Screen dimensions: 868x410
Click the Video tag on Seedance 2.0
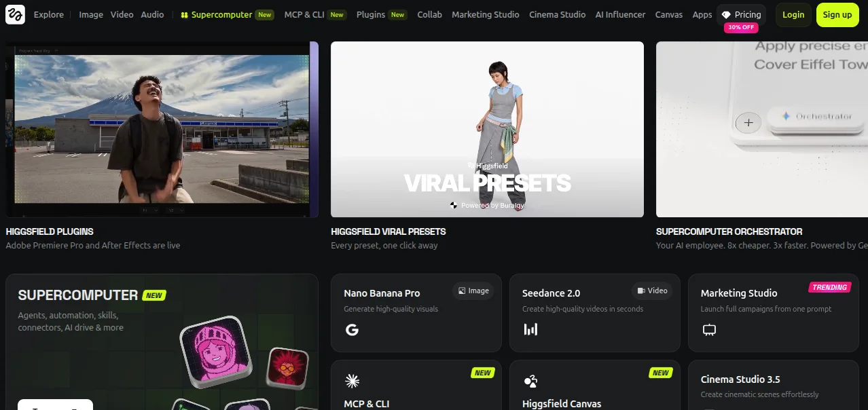pyautogui.click(x=652, y=291)
